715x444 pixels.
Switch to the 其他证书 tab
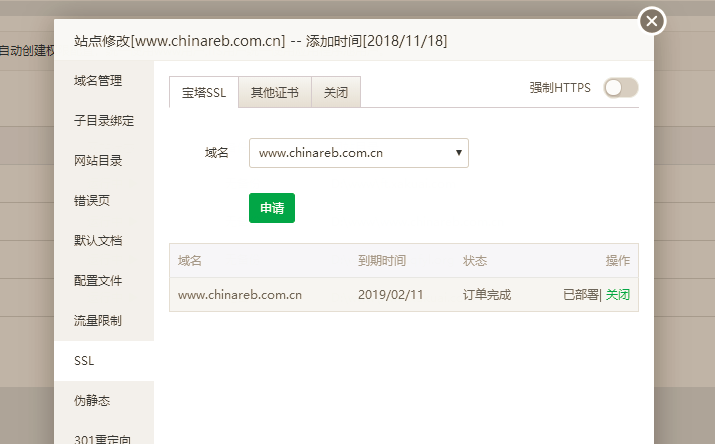pos(275,93)
